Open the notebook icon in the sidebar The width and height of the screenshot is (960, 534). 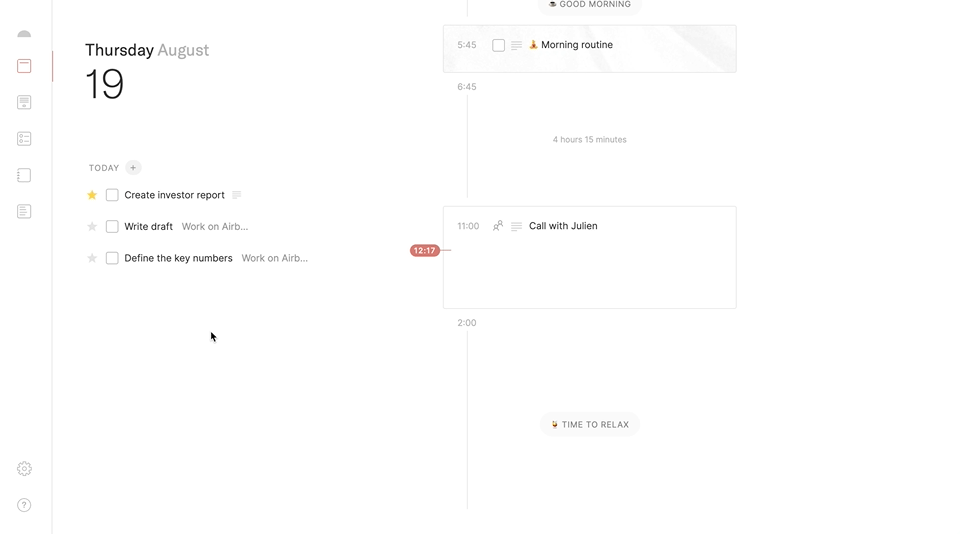[24, 175]
